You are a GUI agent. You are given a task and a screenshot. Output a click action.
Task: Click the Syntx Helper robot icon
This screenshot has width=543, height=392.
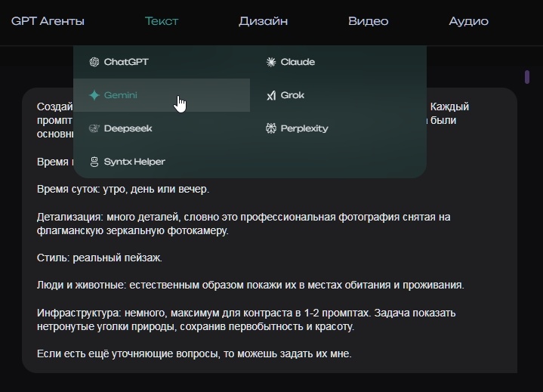tap(94, 162)
